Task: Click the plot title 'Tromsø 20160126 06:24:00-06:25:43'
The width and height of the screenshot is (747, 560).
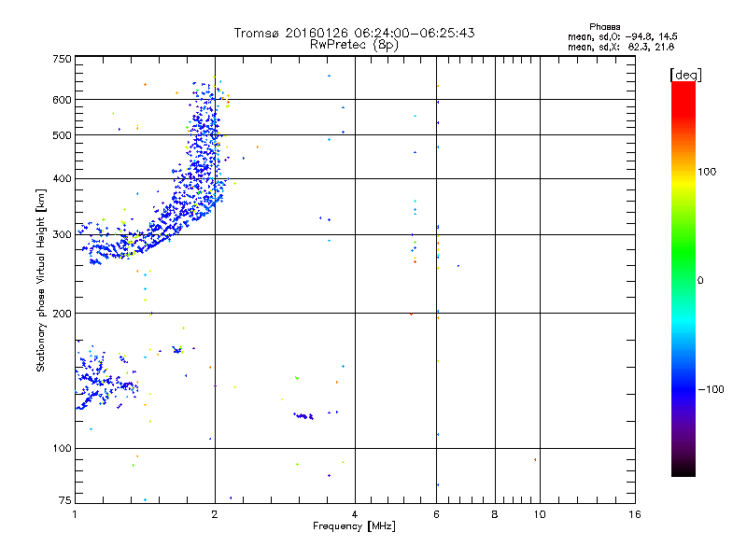Action: coord(354,33)
